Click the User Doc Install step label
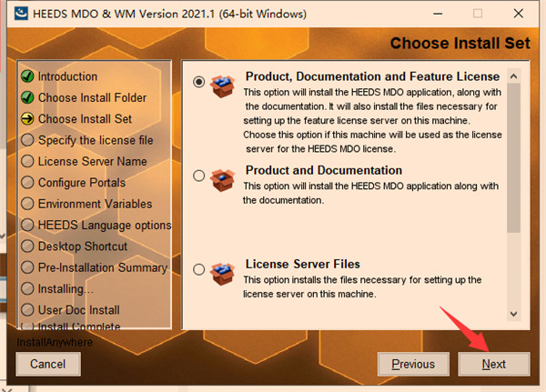 [78, 310]
